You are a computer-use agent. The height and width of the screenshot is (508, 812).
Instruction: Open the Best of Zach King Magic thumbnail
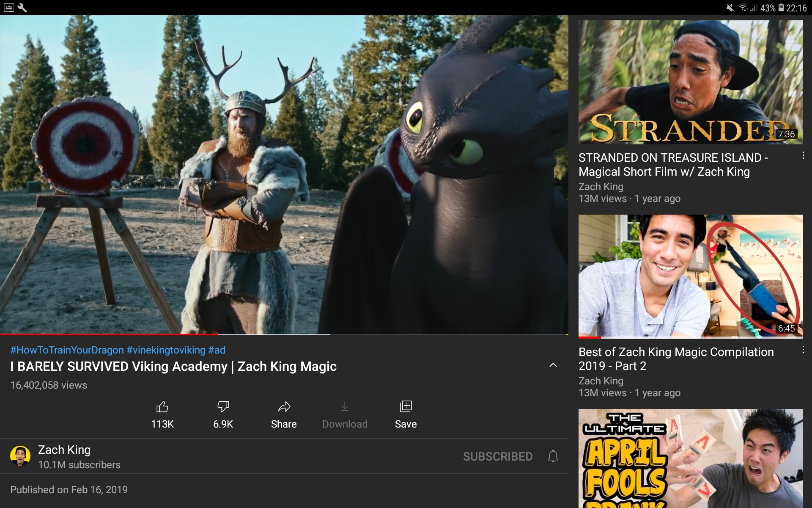click(691, 276)
